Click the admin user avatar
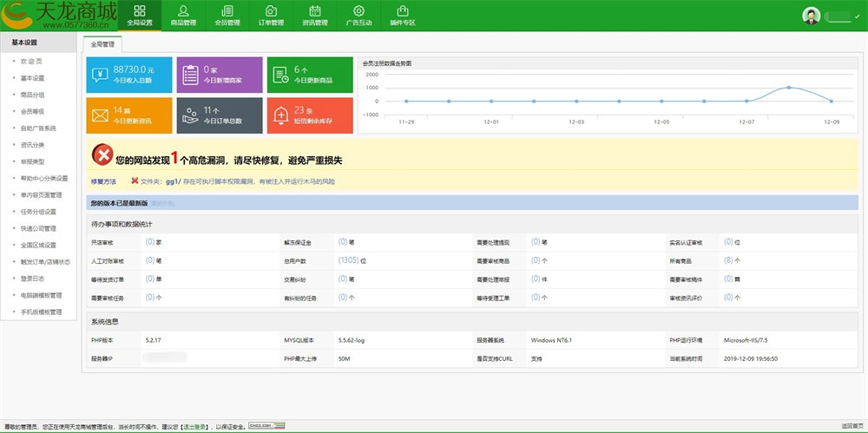This screenshot has width=868, height=433. pos(811,16)
